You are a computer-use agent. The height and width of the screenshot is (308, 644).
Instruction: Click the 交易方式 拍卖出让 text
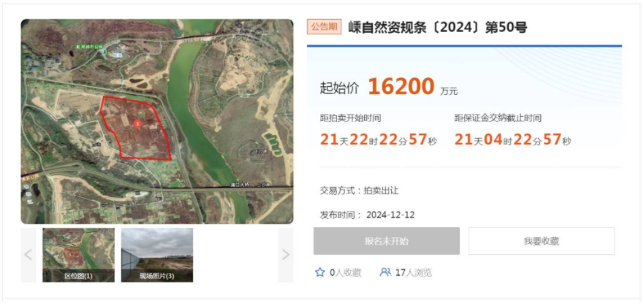pyautogui.click(x=359, y=190)
